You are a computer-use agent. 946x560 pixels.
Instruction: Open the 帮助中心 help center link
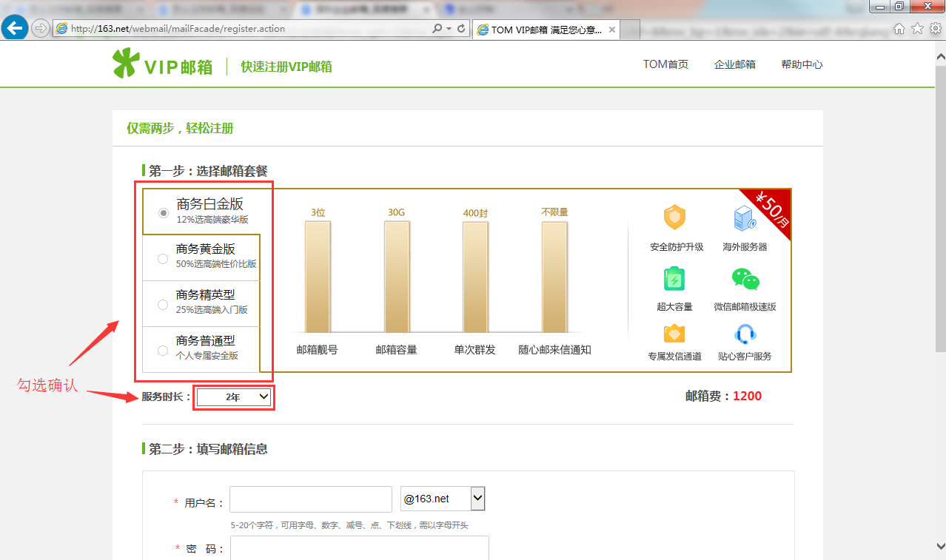(x=802, y=64)
